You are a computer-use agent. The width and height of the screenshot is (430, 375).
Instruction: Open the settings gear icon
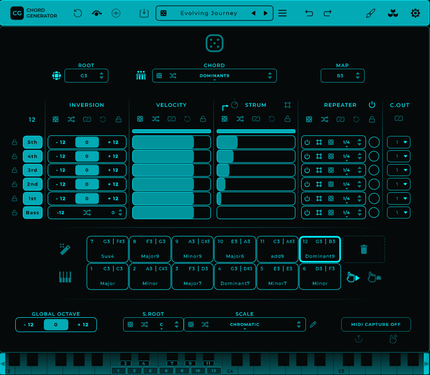click(415, 13)
